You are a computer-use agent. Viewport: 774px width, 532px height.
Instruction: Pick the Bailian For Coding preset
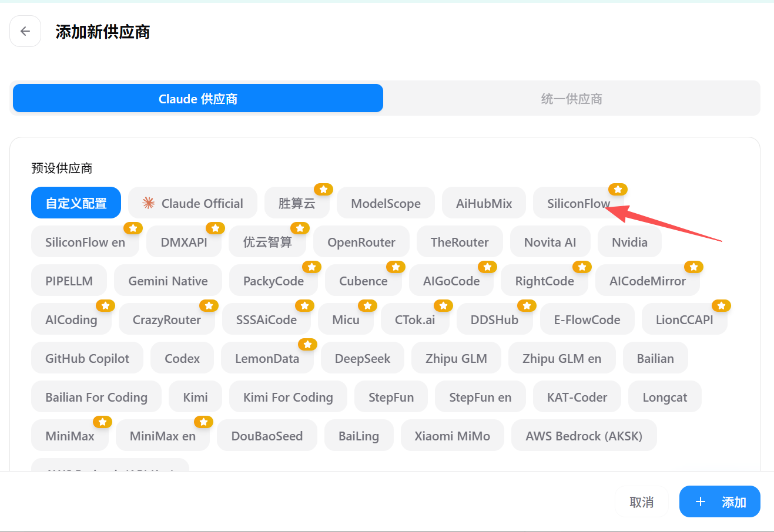click(96, 397)
